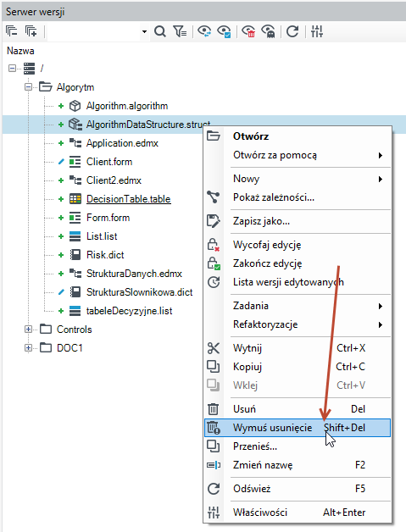Open the Otwórz za pomocą submenu
Screen dimensions: 406x532
298,155
